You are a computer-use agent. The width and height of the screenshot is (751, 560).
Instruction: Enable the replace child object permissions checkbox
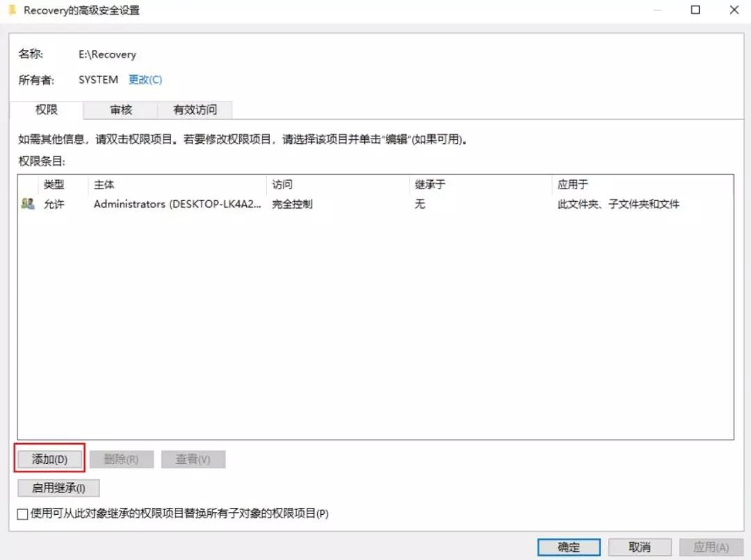(x=23, y=514)
